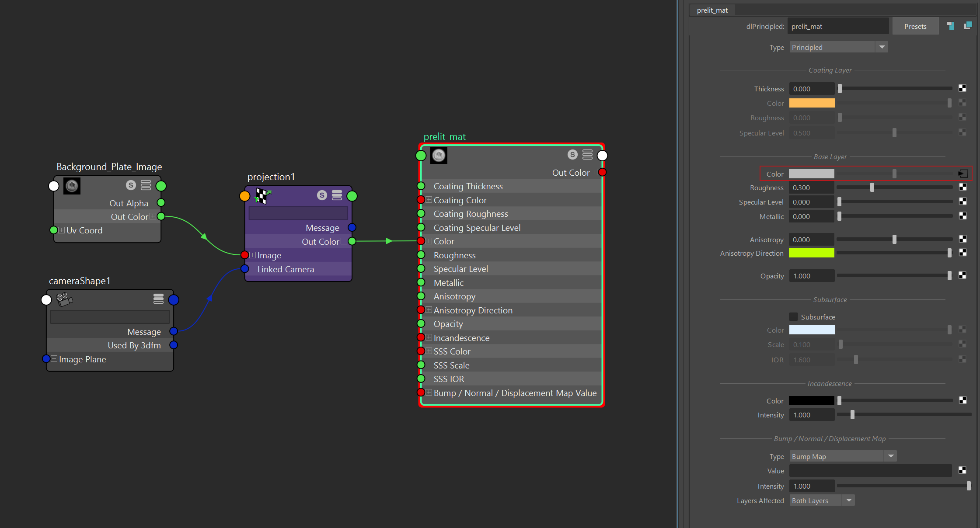Click the Background_Plate_Image node swatch icon

pos(72,186)
